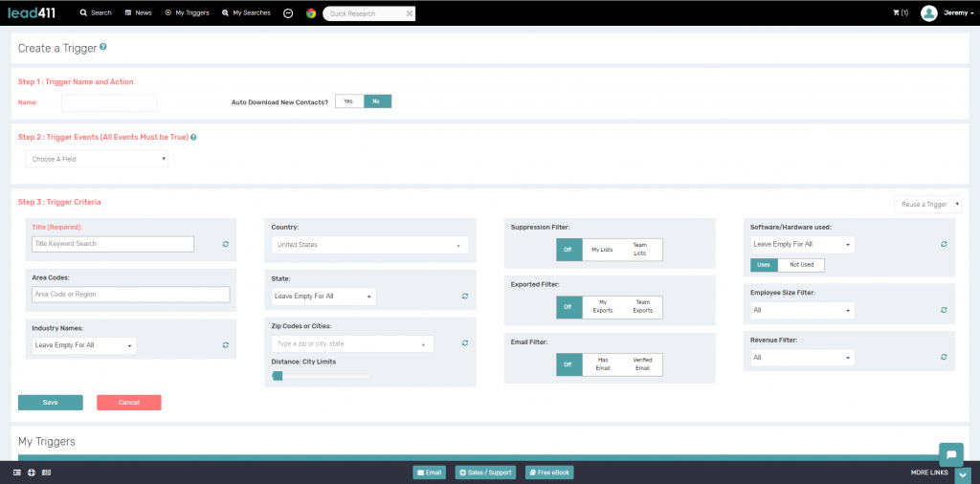
Task: Set Email Filter to Verified Email
Action: (642, 364)
